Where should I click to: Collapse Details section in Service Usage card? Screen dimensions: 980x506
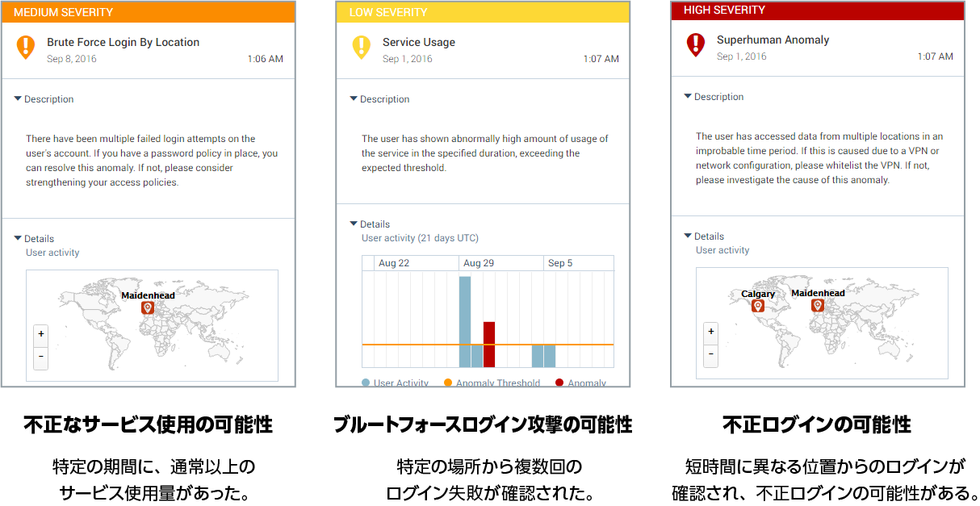(354, 224)
